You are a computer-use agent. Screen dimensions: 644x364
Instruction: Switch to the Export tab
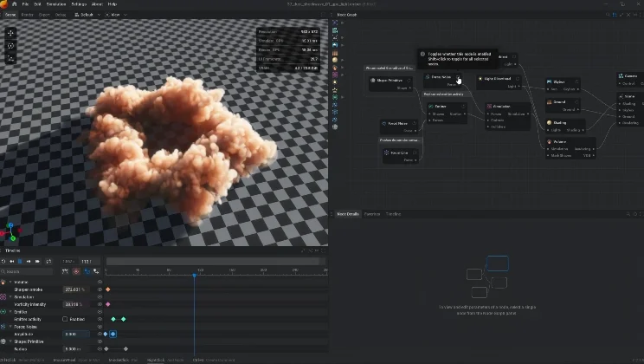pyautogui.click(x=44, y=15)
